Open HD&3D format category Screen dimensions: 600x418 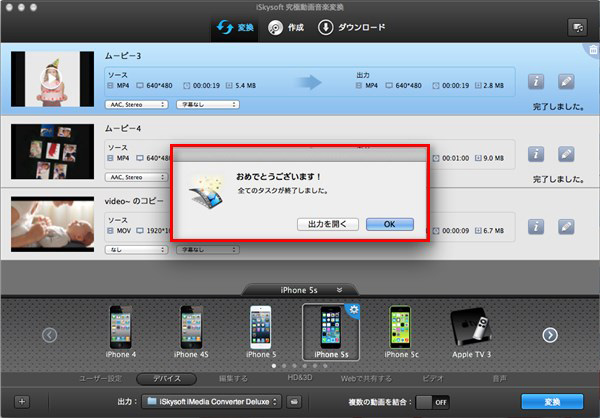[x=300, y=378]
